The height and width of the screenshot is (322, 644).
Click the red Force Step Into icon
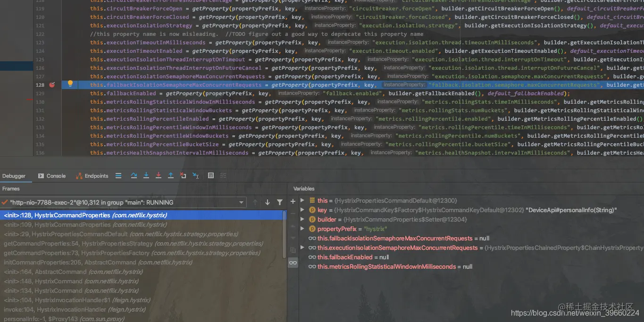click(159, 176)
